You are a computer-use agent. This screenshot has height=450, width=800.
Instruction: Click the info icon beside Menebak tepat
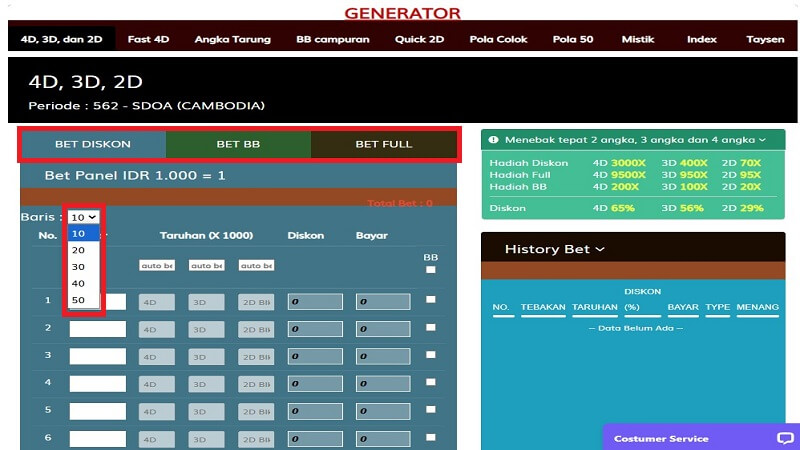493,140
